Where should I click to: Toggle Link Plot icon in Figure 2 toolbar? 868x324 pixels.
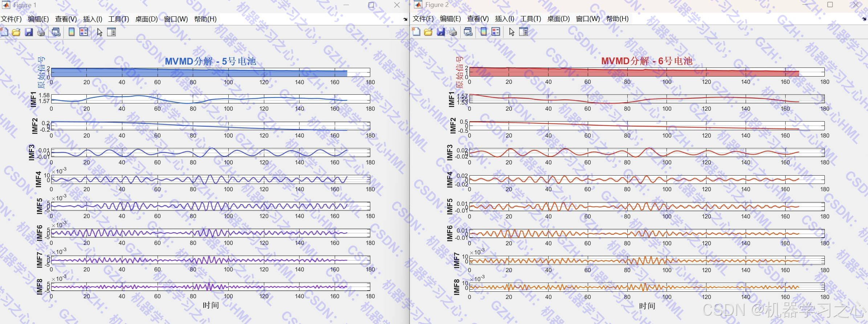click(468, 32)
